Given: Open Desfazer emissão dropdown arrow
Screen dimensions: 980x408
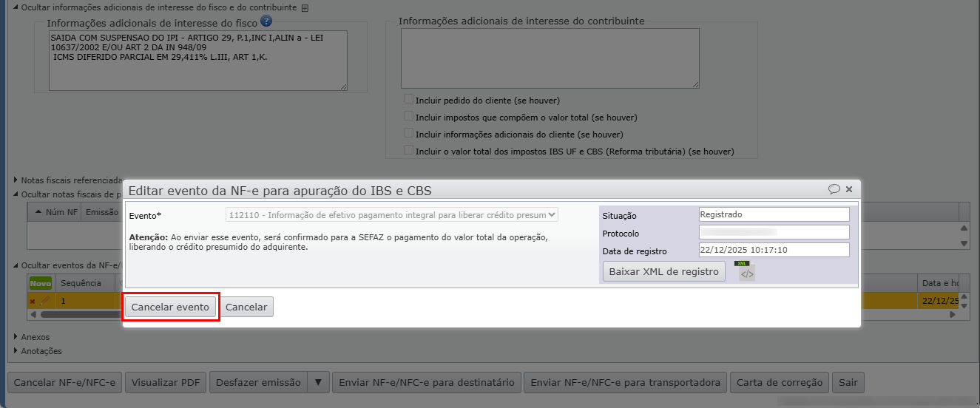Looking at the screenshot, I should 318,382.
